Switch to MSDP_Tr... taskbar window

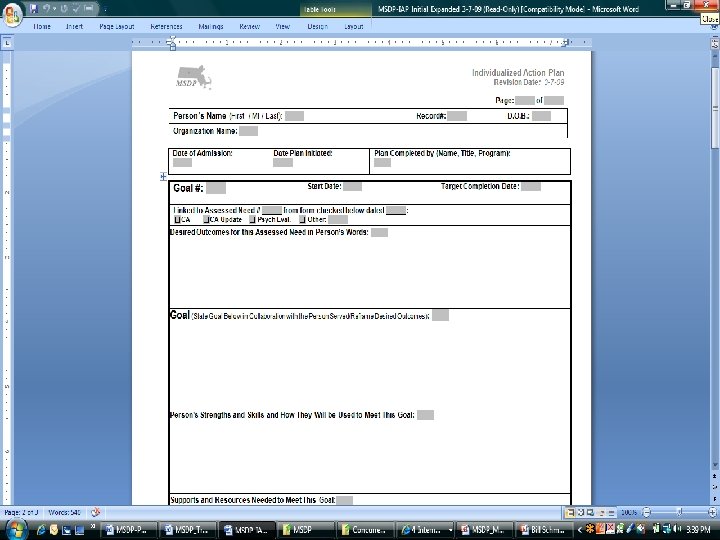pyautogui.click(x=188, y=530)
